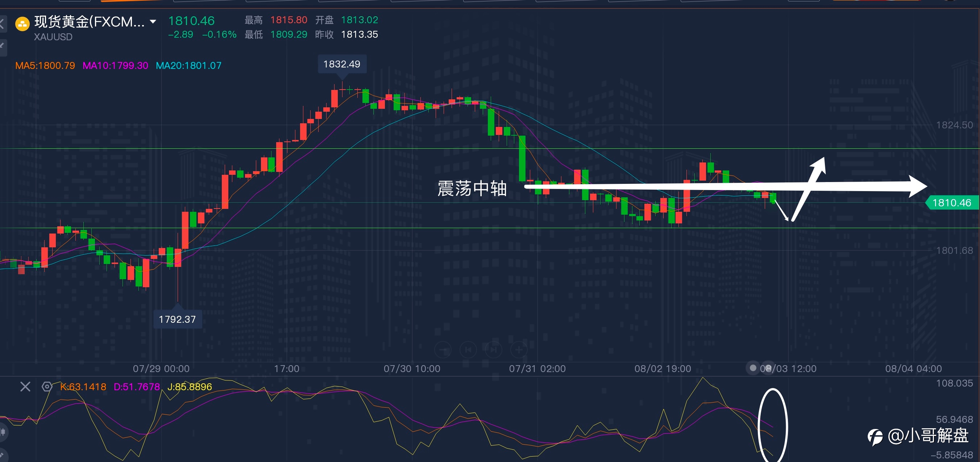The image size is (980, 462).
Task: Click the XAUUSD ticker code
Action: point(53,37)
